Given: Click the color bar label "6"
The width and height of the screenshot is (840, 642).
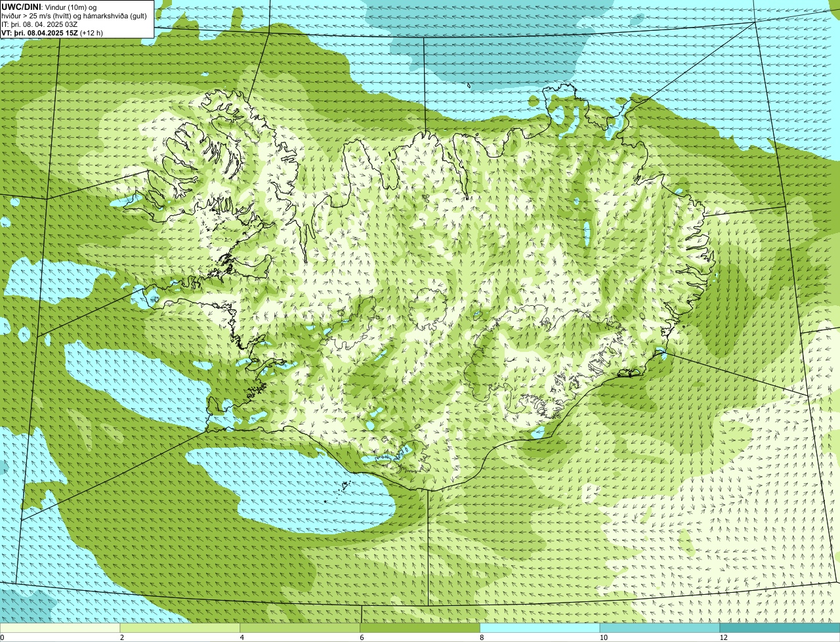Looking at the screenshot, I should pos(362,637).
